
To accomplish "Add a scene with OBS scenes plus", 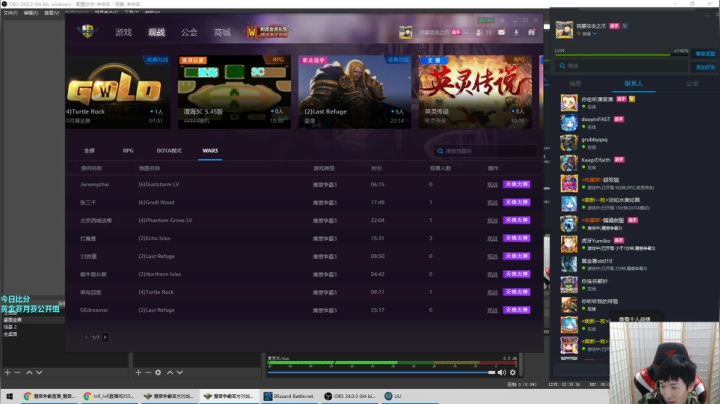I will (x=7, y=372).
